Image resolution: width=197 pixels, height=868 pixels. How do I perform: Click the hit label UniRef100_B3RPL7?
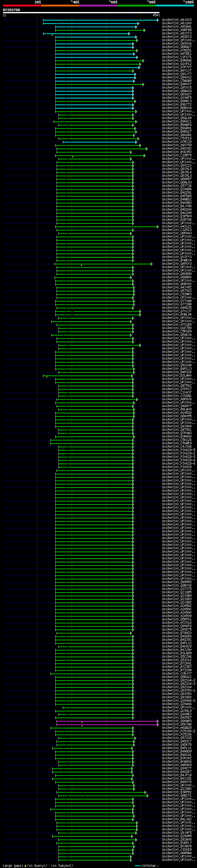tap(177, 843)
